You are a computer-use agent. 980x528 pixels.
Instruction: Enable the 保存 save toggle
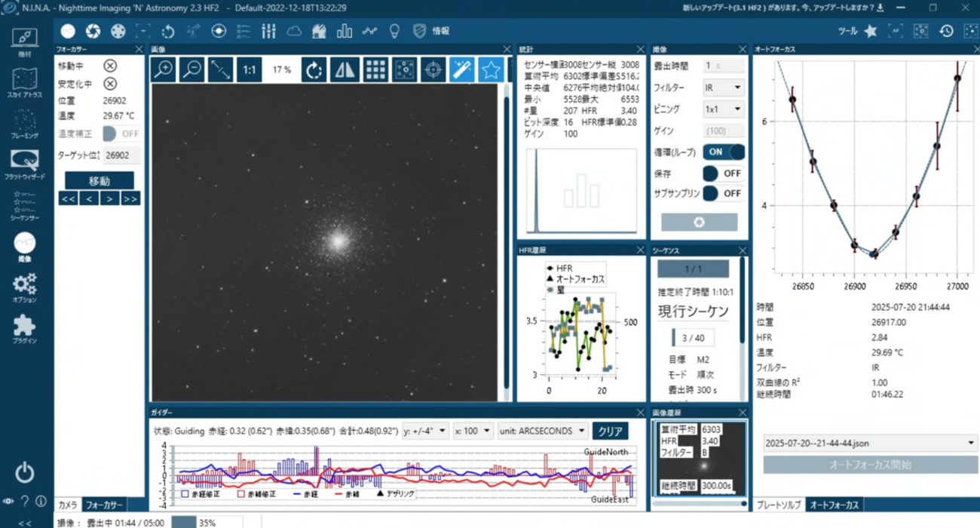[723, 173]
